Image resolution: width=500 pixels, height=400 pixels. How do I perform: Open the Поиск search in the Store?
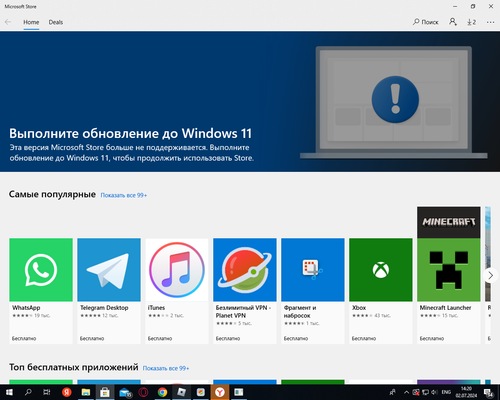click(426, 22)
